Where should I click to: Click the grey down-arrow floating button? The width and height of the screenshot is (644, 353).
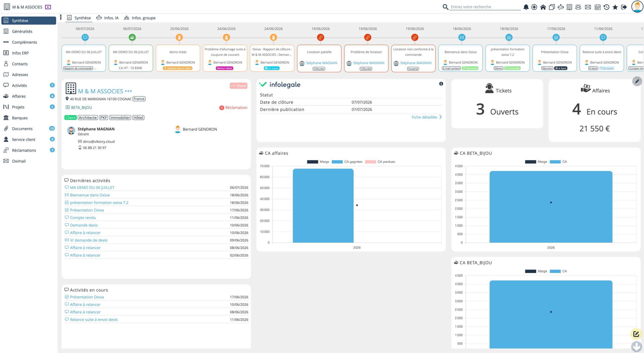coord(636,346)
